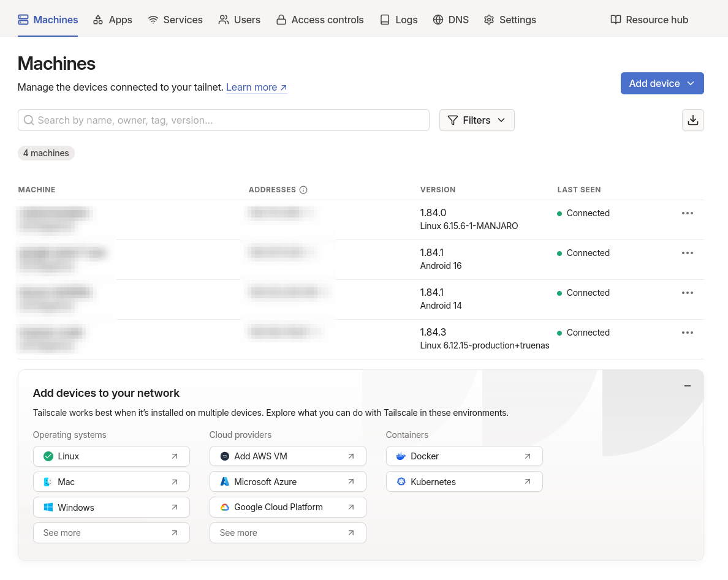The image size is (728, 580).
Task: Click Linux 6.15.6-1-MANJARO text
Action: 469,226
